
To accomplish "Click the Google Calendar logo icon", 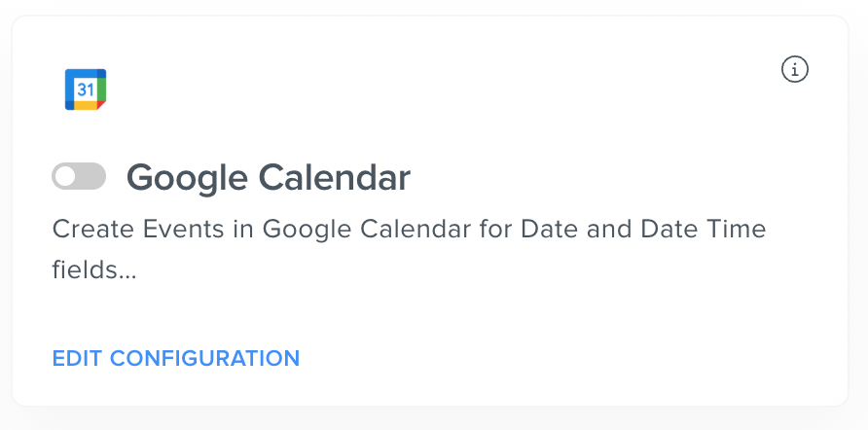I will click(85, 90).
